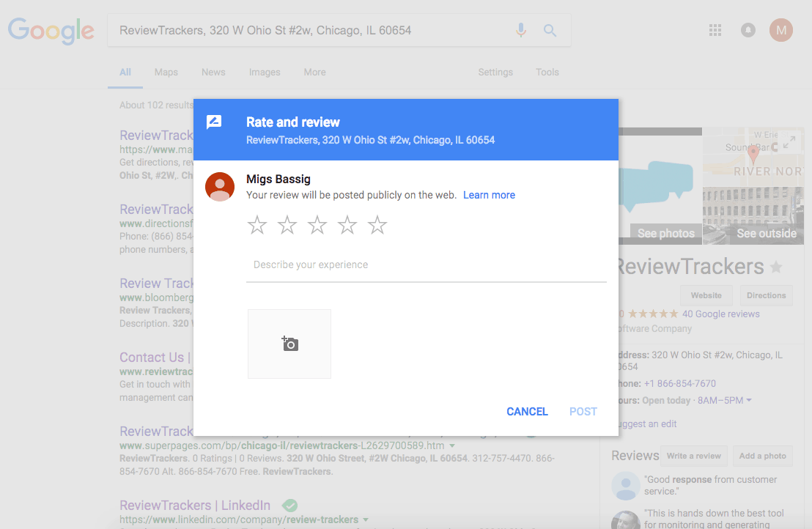
Task: Click the red map location pin
Action: coord(753,154)
